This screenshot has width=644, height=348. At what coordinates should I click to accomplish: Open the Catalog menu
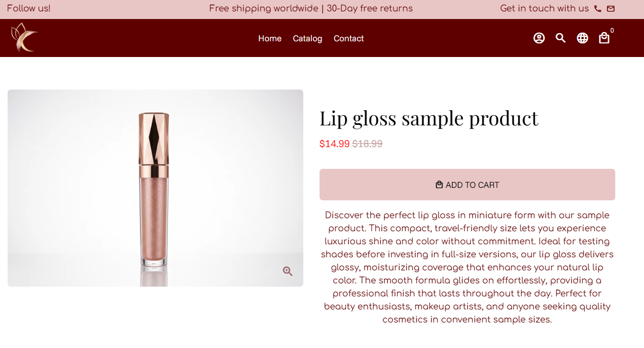(307, 39)
